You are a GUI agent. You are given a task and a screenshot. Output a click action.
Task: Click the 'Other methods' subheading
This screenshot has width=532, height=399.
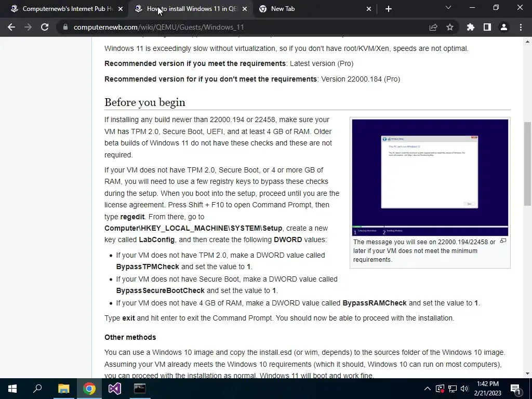(x=130, y=337)
